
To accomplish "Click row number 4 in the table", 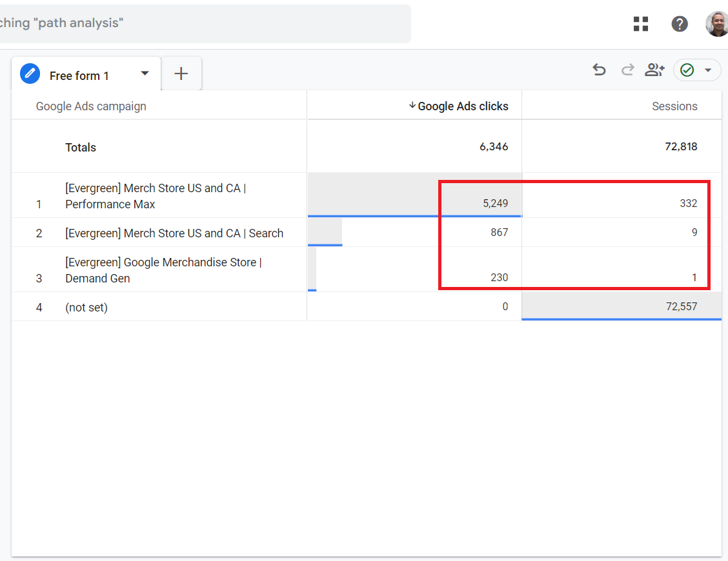I will coord(39,308).
